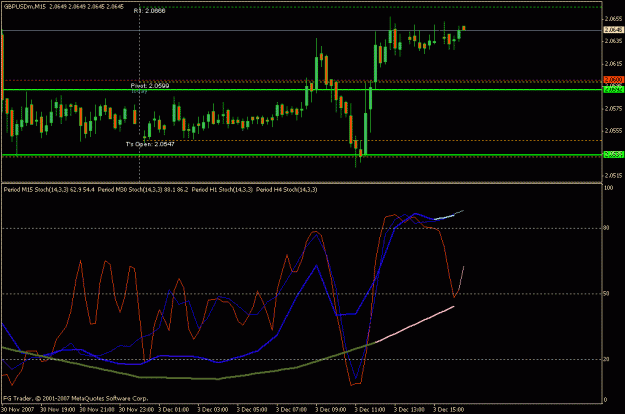This screenshot has width=625, height=414.
Task: Click the 30 Nov 19:00 time label
Action: [57, 409]
